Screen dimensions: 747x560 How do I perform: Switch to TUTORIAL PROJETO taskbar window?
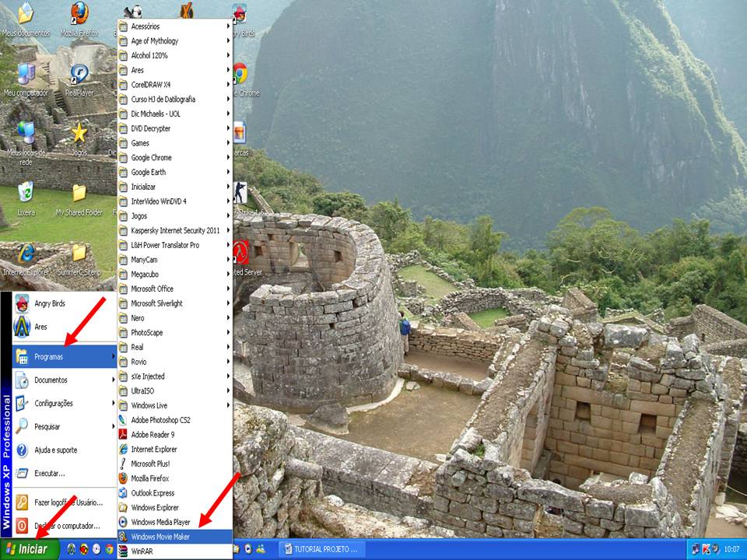tap(321, 549)
